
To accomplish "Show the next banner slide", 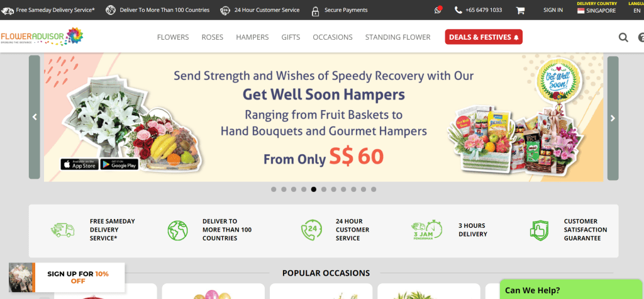I will 613,118.
